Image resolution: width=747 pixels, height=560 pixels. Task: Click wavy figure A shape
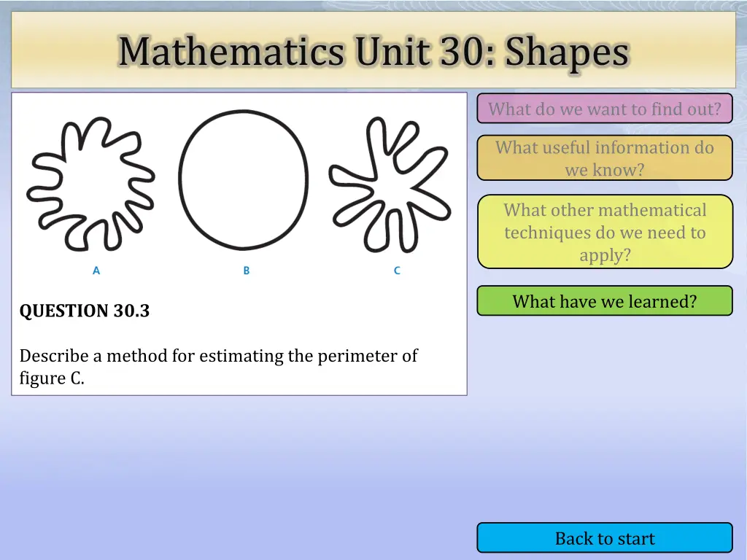90,184
